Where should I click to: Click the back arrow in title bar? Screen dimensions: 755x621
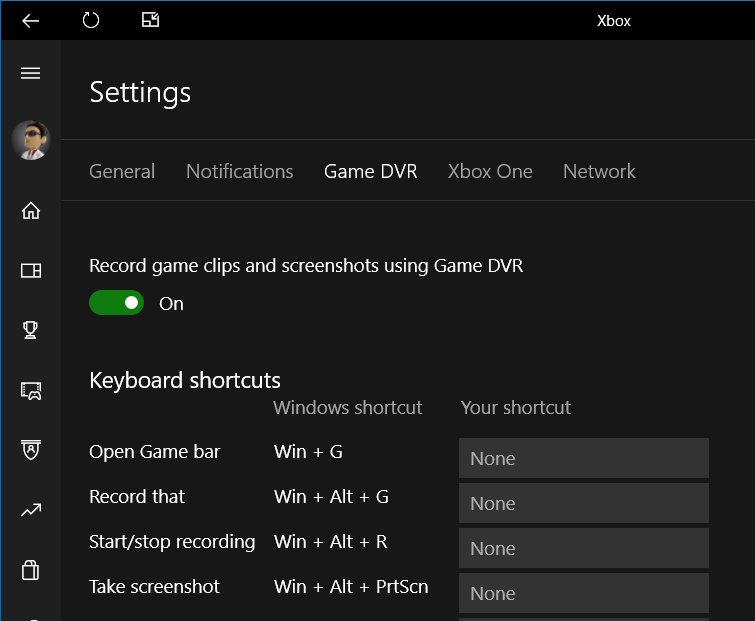click(x=30, y=21)
